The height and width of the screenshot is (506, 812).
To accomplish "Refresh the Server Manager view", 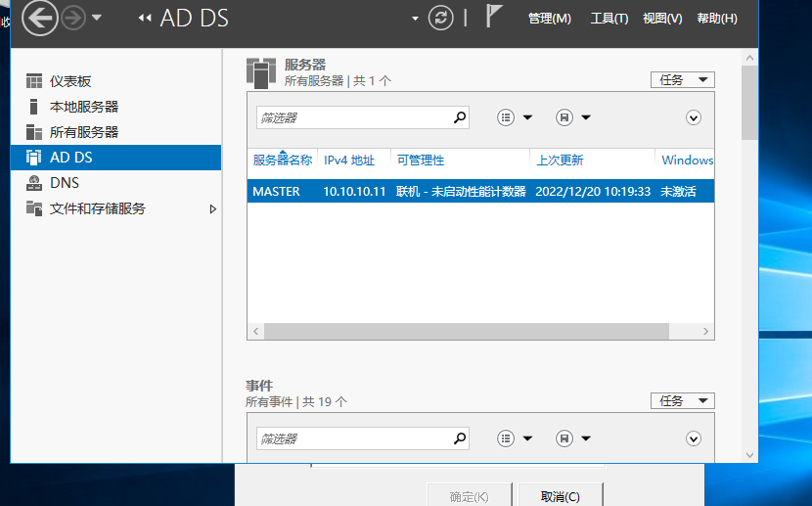I will point(440,19).
